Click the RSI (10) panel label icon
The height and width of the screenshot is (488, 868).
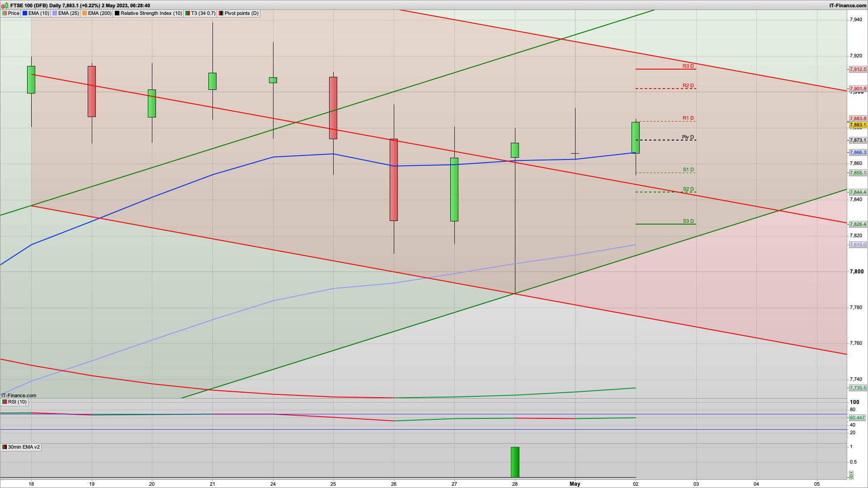5,402
